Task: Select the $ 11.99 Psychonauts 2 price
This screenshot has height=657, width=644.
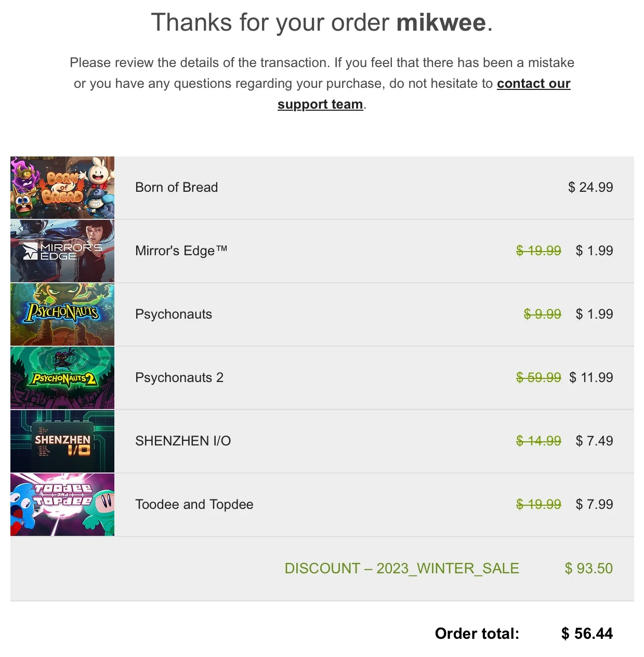Action: 592,377
